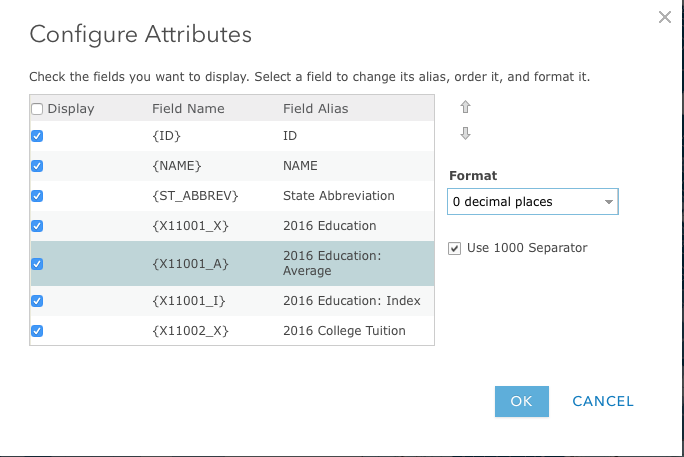Open the decimal places Format dropdown
Screen dimensions: 684x457
coord(533,202)
